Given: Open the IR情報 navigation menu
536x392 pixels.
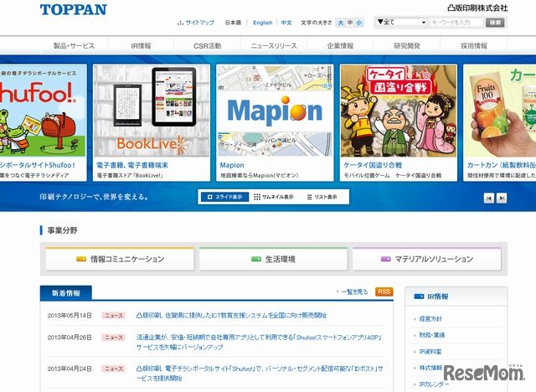Looking at the screenshot, I should [141, 46].
